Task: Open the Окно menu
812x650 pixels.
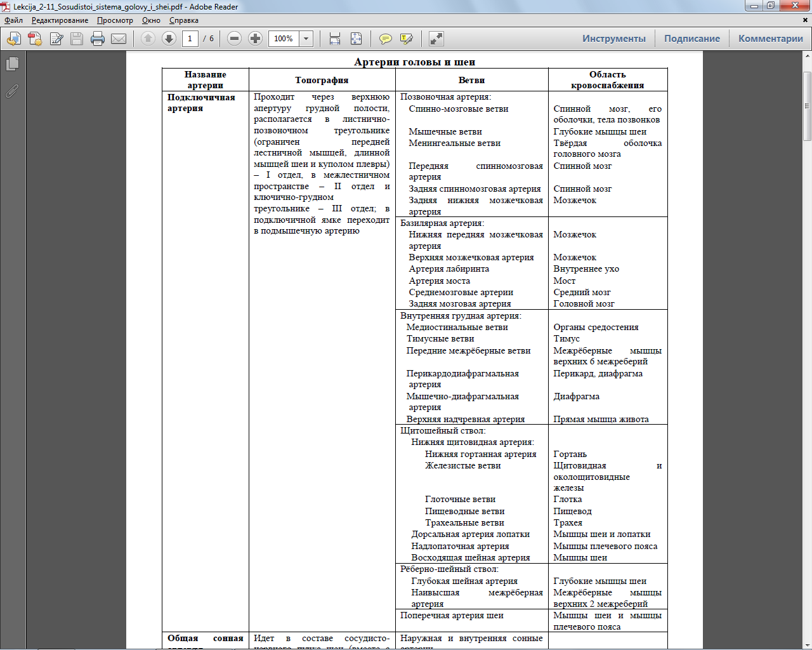Action: (x=151, y=20)
